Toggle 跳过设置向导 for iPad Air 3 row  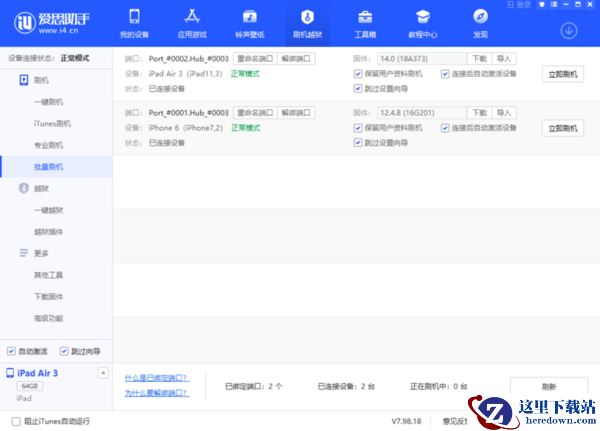[x=358, y=88]
